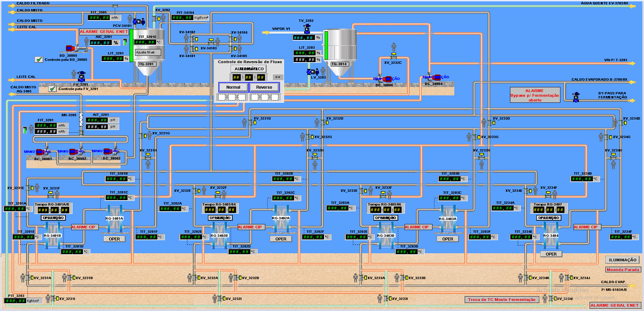The height and width of the screenshot is (311, 644).
Task: Click the AIC_3201 bar graph indicator
Action: (125, 42)
